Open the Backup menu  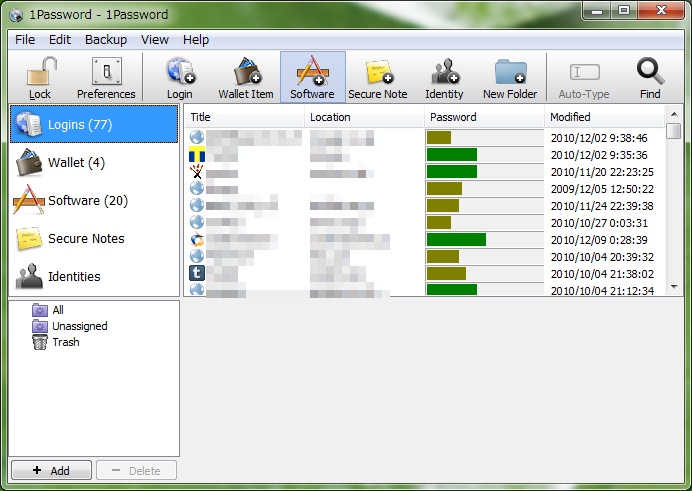click(106, 40)
